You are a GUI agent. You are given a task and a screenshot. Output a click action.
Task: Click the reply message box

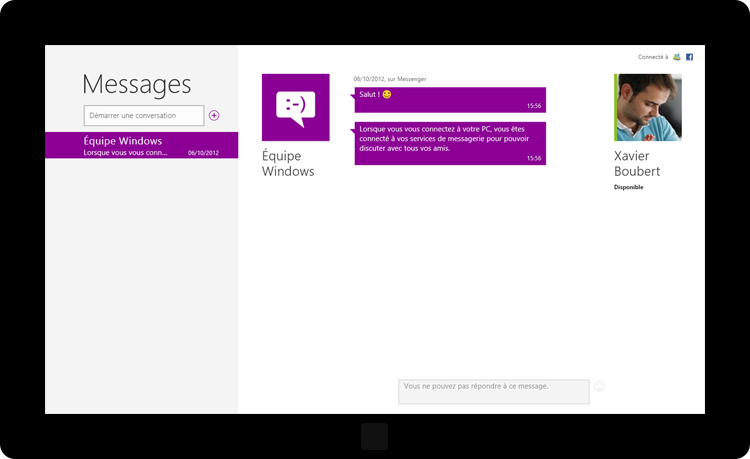point(494,392)
